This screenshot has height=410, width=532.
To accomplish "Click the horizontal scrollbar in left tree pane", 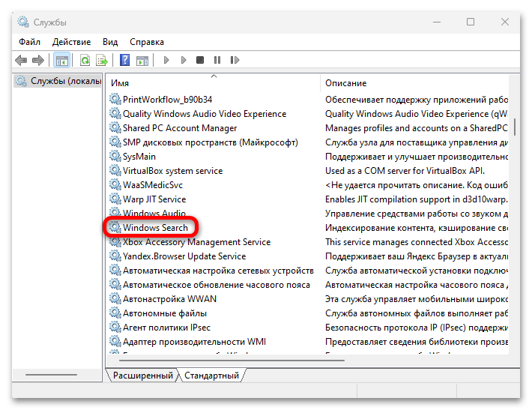I will click(51, 374).
